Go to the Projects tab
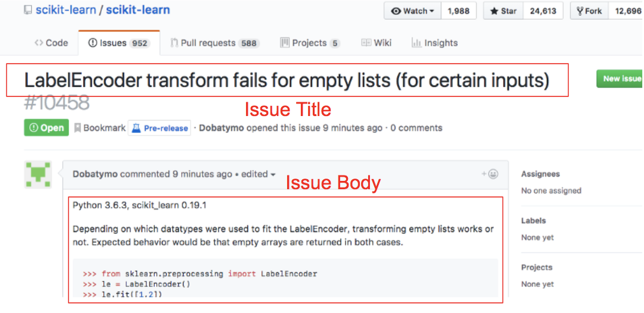The image size is (644, 313). pos(310,43)
